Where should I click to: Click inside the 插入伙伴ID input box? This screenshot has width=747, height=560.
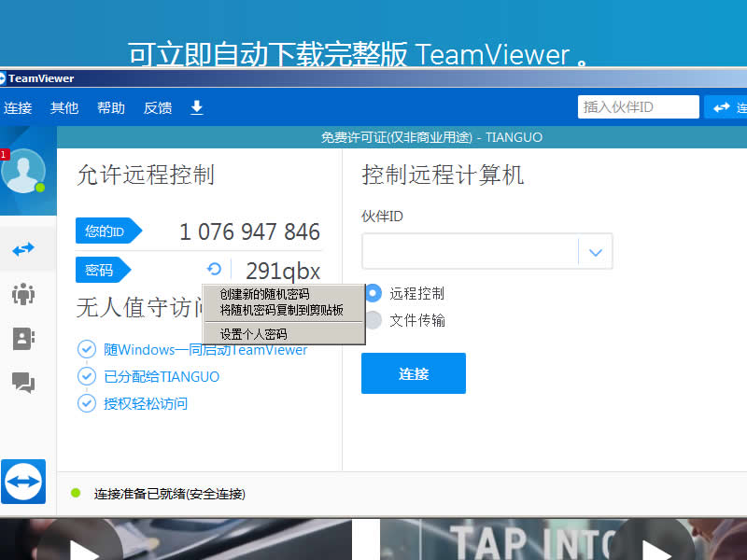click(638, 106)
